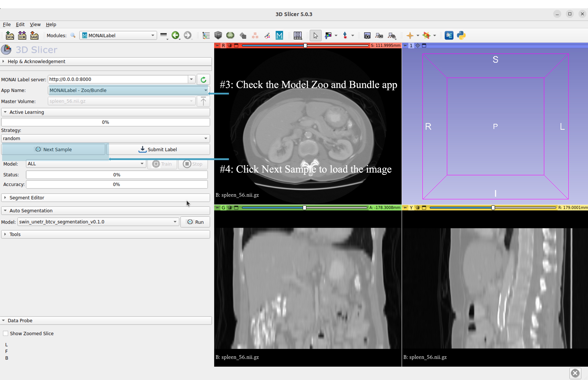Open the crosshair options dropdown arrow
This screenshot has width=588, height=380.
coord(418,35)
